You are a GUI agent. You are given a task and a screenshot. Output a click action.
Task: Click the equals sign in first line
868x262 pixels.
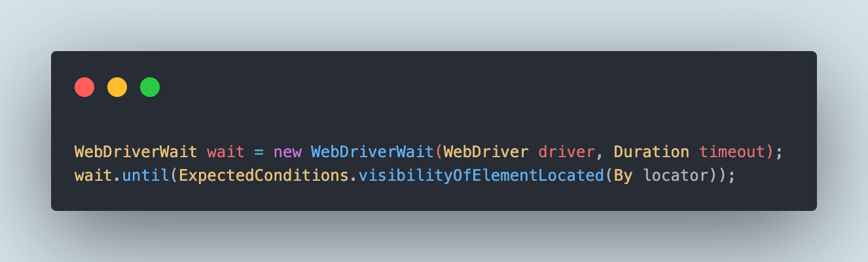tap(259, 153)
